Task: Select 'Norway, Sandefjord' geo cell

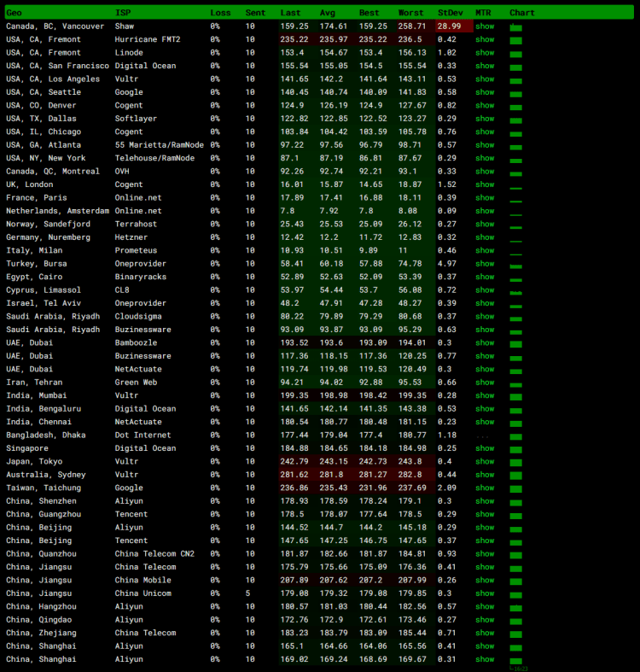Action: [x=48, y=225]
